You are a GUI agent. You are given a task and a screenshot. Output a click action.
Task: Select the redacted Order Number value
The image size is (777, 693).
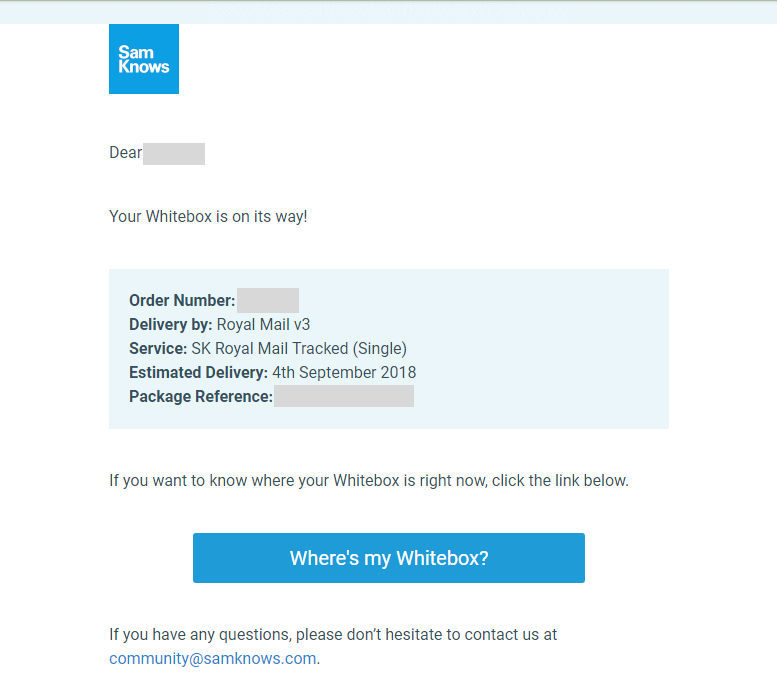tap(268, 300)
